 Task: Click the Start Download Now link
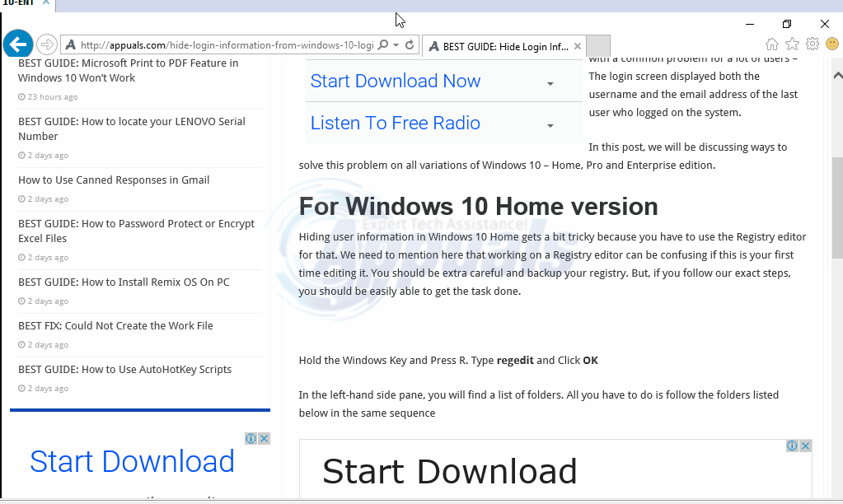click(396, 81)
